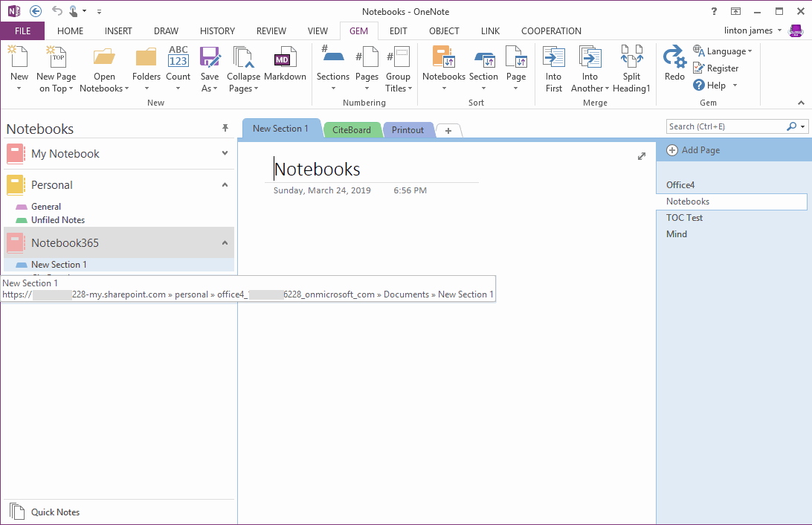Select the TOC Test page
Screen dimensions: 812x525
(684, 218)
